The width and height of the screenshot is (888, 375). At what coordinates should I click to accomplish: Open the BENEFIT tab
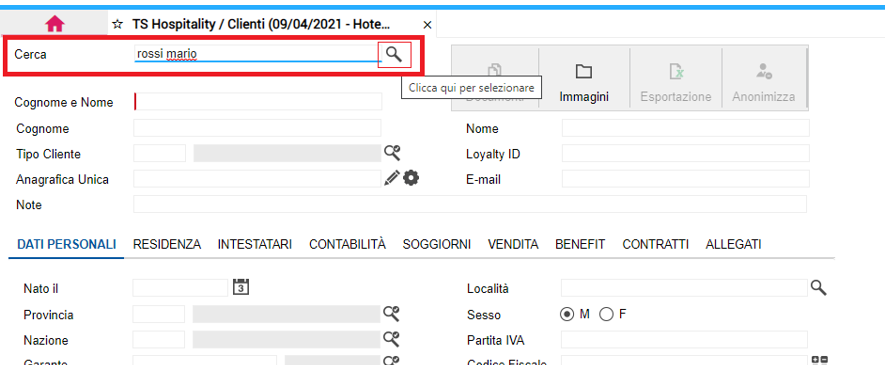(x=580, y=244)
